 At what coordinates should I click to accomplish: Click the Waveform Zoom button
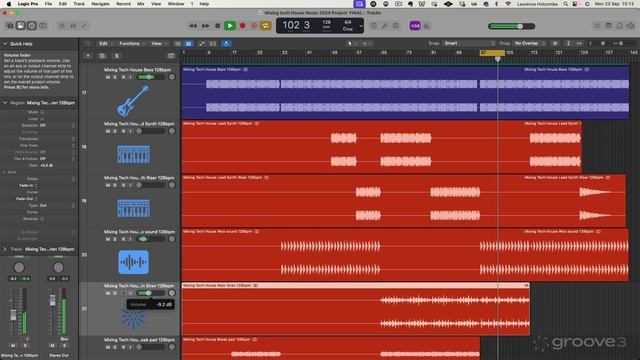click(555, 43)
